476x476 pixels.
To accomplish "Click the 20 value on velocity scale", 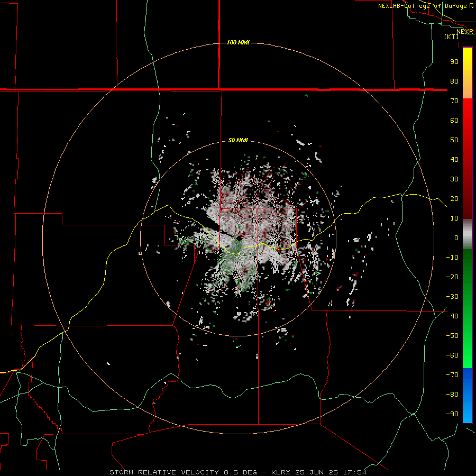I will click(454, 198).
